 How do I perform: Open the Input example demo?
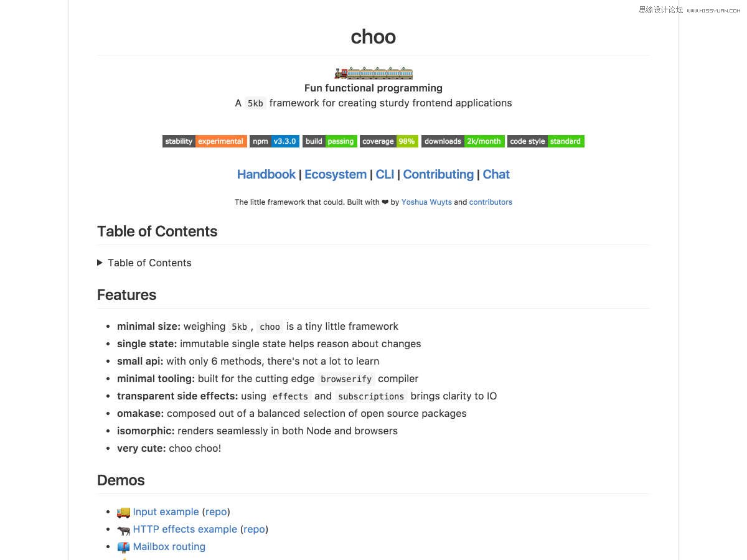pyautogui.click(x=166, y=511)
